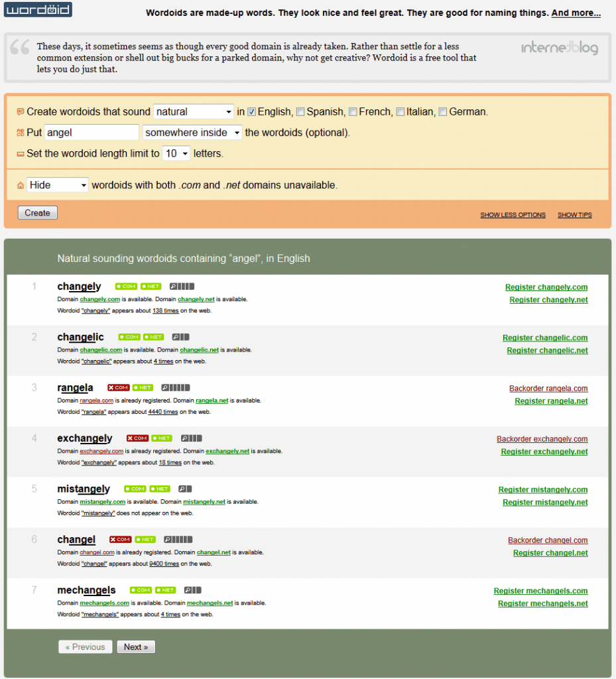Open the Hide unavailable domains dropdown
616x679 pixels.
coord(57,185)
